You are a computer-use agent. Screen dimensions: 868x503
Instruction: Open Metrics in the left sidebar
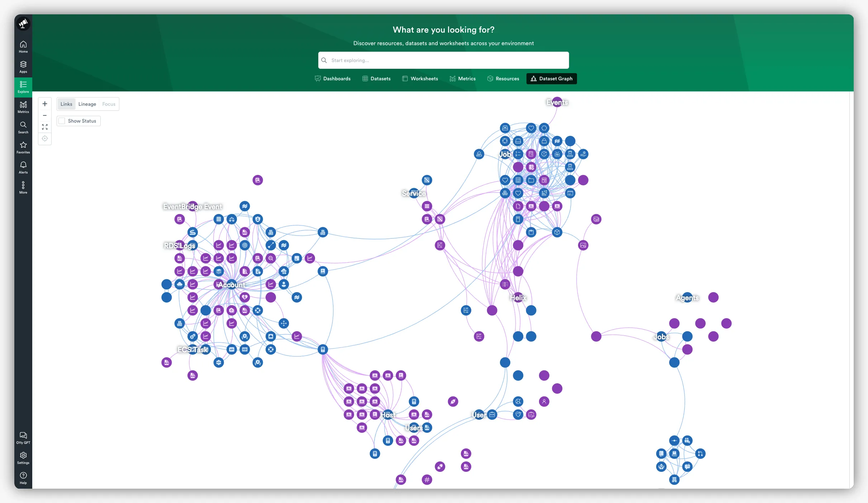23,107
